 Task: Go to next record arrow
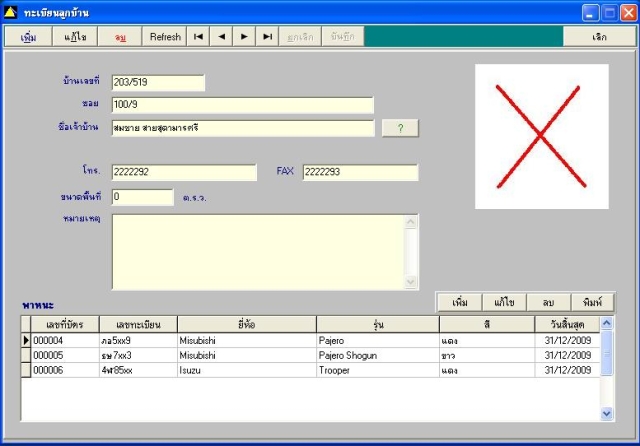point(244,37)
